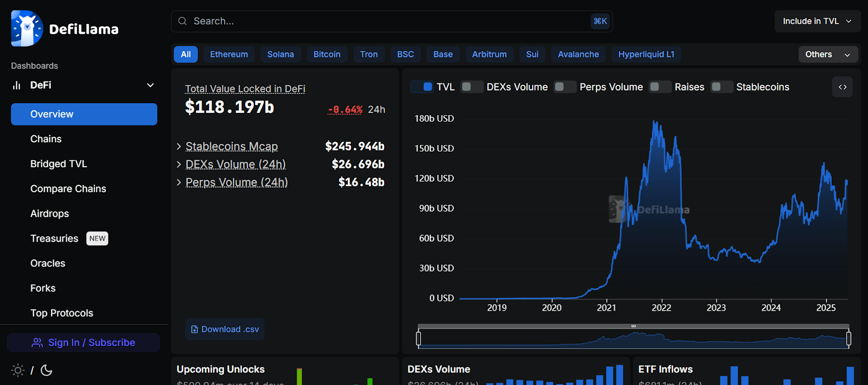Switch to dark theme moon icon
The height and width of the screenshot is (385, 868).
47,370
